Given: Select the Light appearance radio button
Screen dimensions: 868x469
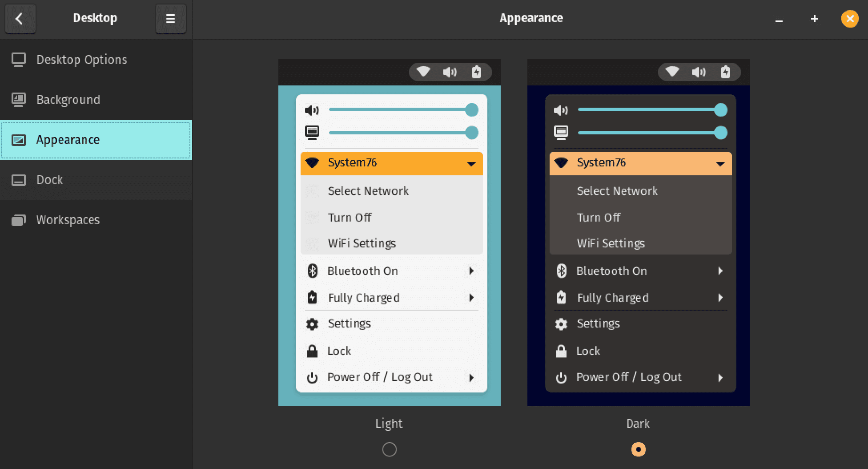Looking at the screenshot, I should click(389, 450).
